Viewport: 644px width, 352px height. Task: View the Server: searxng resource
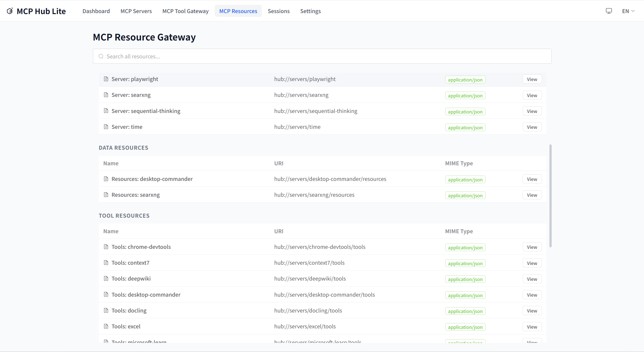(x=532, y=95)
